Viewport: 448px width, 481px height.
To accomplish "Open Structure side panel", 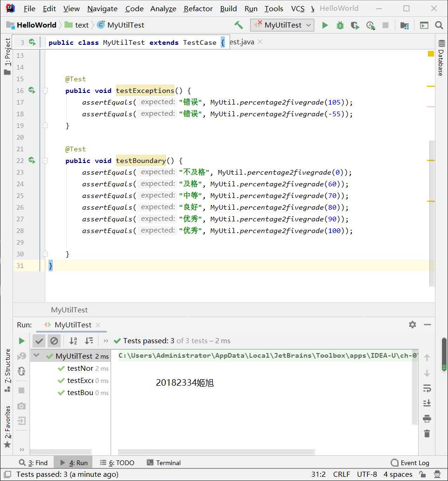I will coord(7,370).
